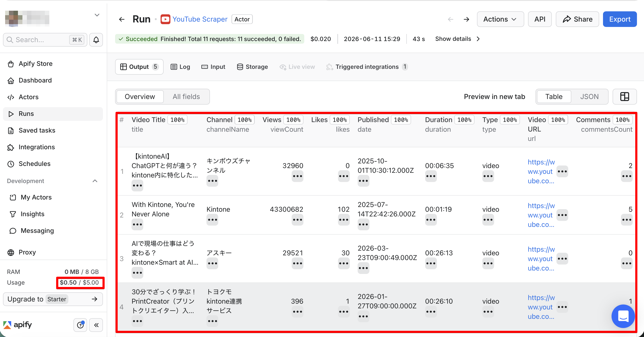Image resolution: width=644 pixels, height=337 pixels.
Task: Select Table display mode
Action: 554,97
